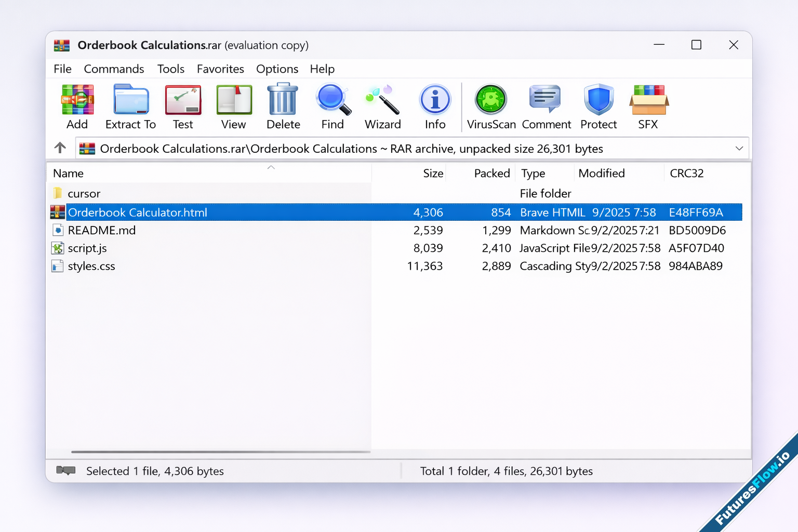The height and width of the screenshot is (532, 798).
Task: Sort by the Size column header
Action: 433,174
